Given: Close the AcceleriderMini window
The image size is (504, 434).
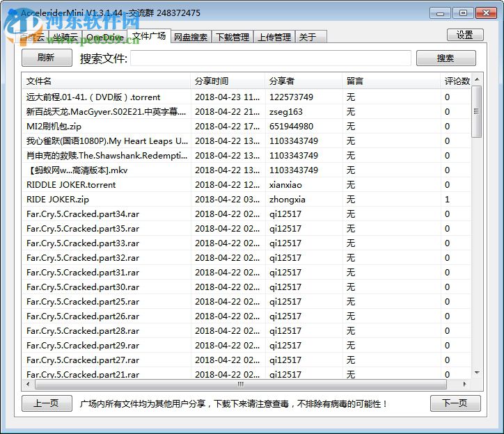Looking at the screenshot, I should click(486, 13).
